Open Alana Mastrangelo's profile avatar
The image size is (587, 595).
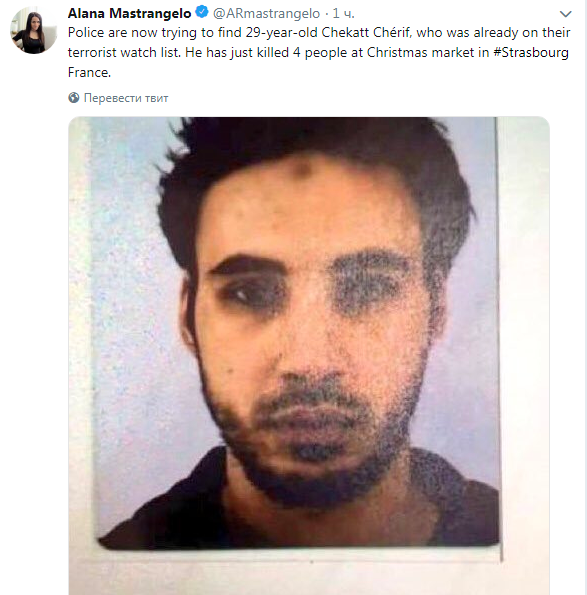coord(34,31)
